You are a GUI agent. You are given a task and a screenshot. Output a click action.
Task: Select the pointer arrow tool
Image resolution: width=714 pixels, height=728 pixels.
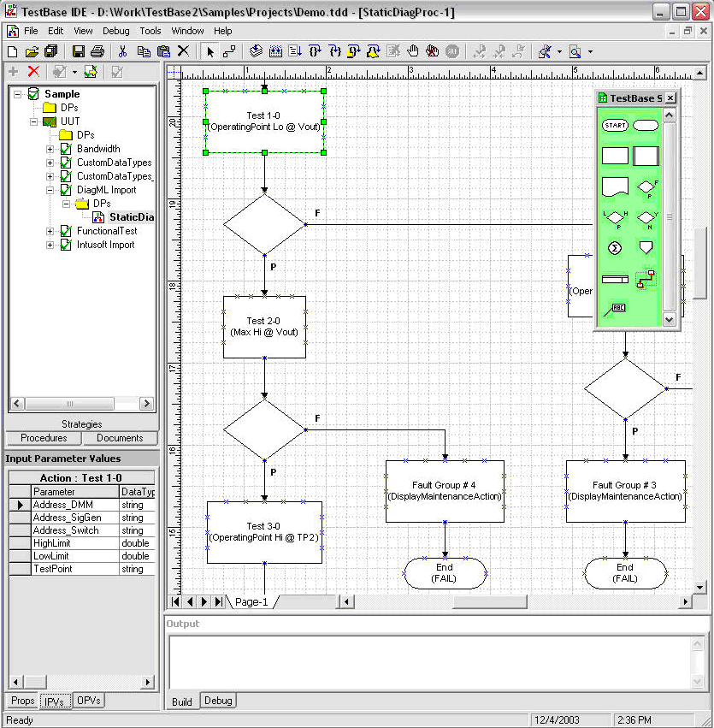(211, 51)
